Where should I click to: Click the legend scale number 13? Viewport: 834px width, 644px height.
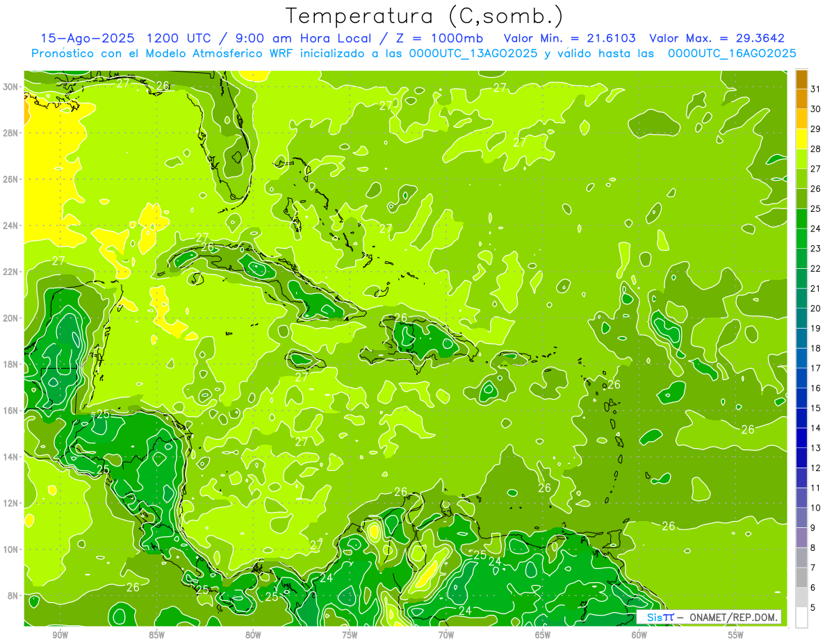point(816,448)
